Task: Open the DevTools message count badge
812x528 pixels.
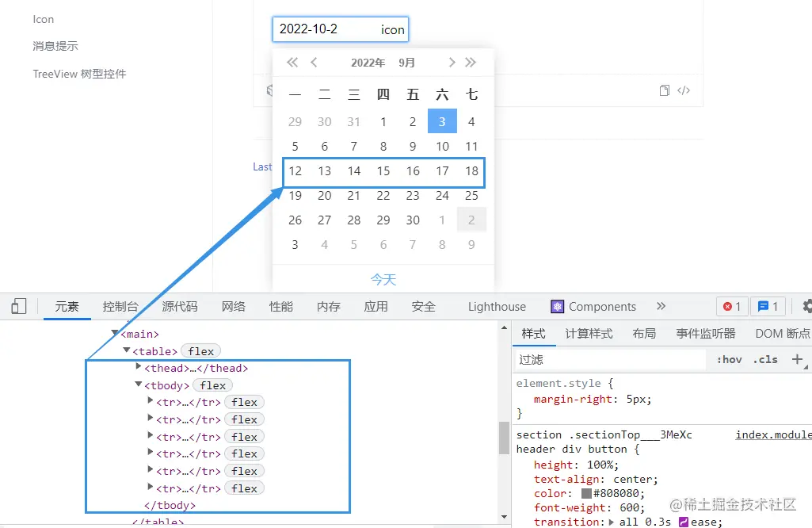Action: 768,306
